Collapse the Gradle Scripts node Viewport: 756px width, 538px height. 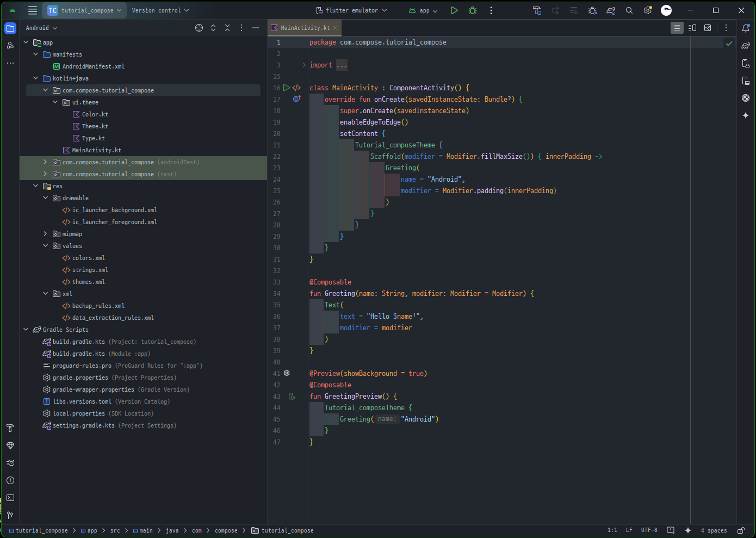point(26,330)
